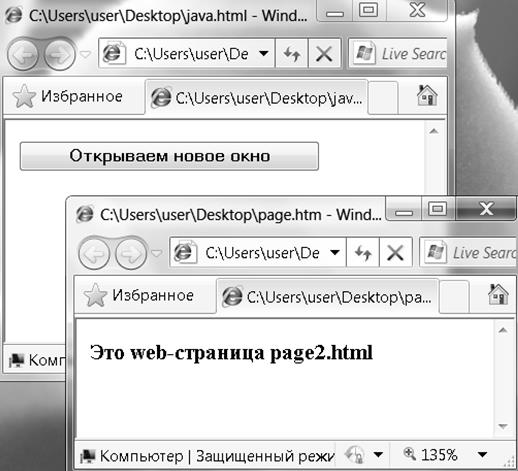Click the 135% zoom level button
The width and height of the screenshot is (518, 471).
tap(430, 455)
